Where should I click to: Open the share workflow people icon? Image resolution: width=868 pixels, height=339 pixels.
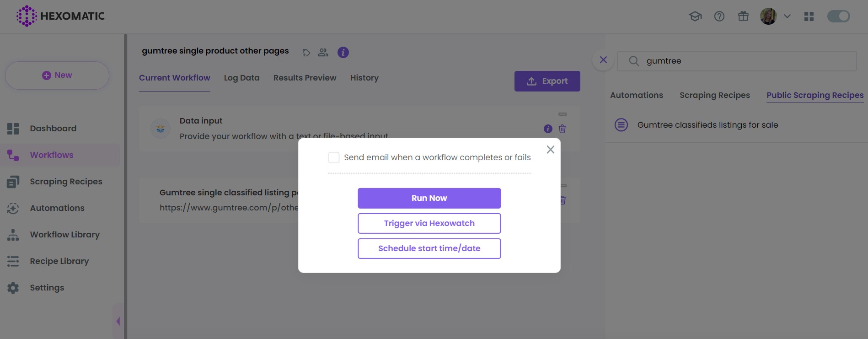click(323, 53)
